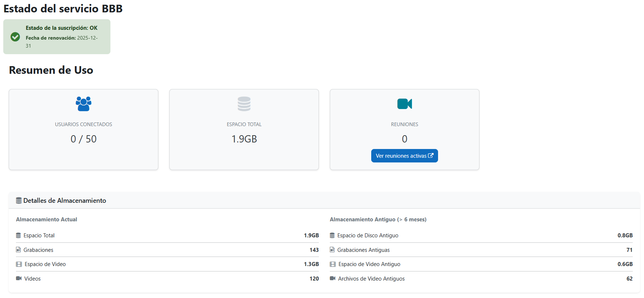644x298 pixels.
Task: Click the film icon next to Espacio de Video
Action: coord(19,264)
